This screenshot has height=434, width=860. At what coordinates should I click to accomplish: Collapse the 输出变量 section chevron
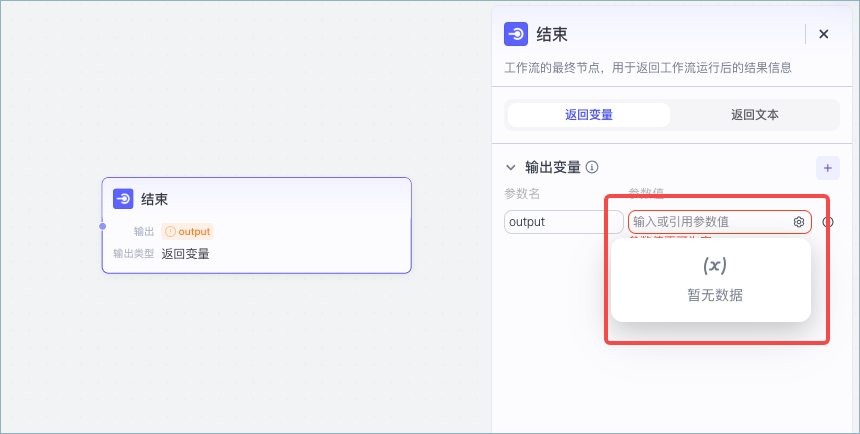[x=511, y=167]
